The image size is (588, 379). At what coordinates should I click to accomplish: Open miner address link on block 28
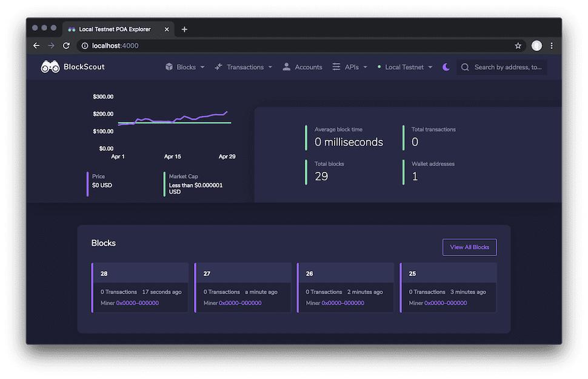(138, 303)
